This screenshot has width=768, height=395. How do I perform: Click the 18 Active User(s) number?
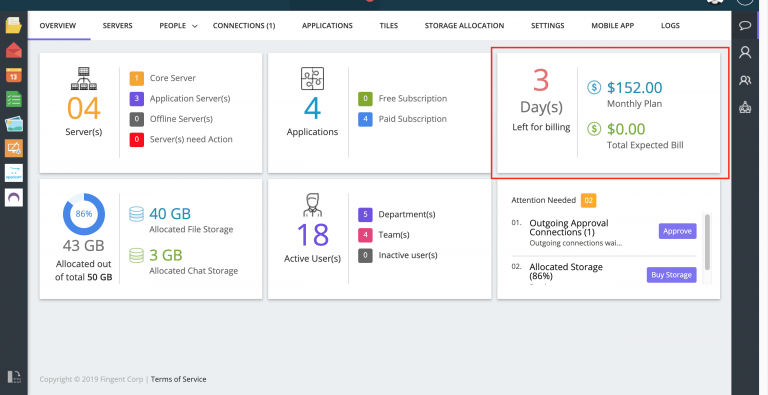312,235
